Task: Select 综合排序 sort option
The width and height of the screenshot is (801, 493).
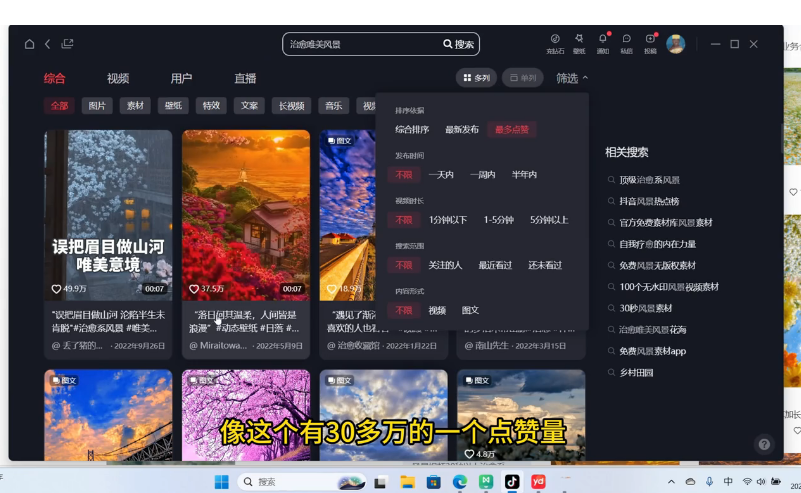Action: (412, 130)
